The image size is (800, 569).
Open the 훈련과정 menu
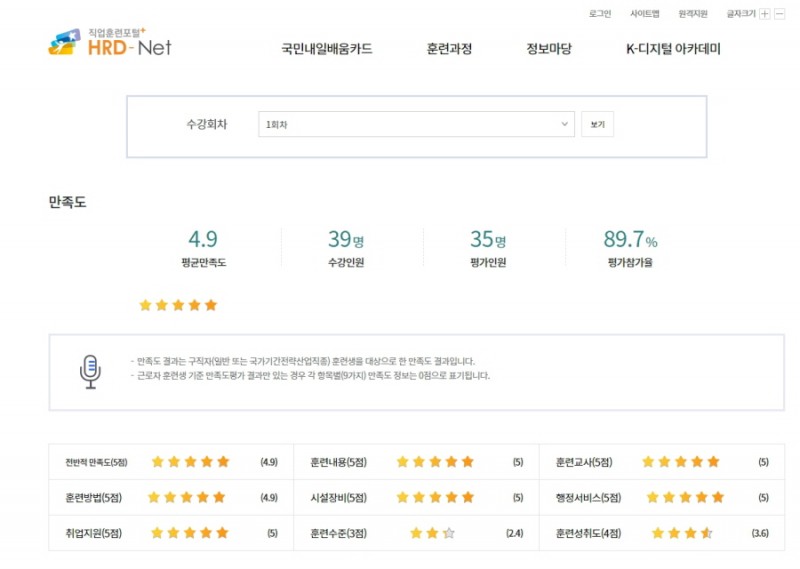pyautogui.click(x=449, y=49)
